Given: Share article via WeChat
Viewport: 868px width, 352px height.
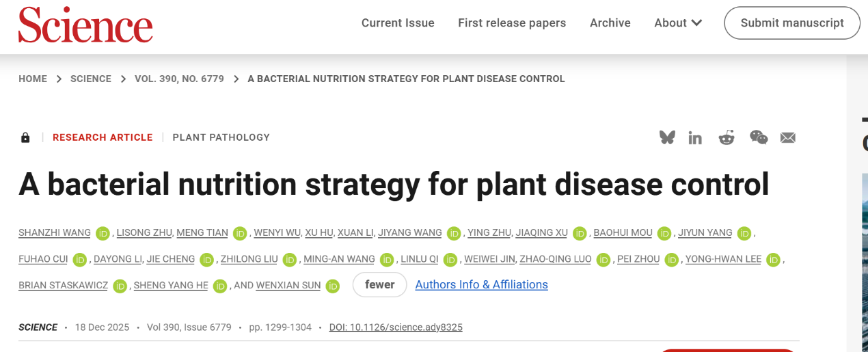Looking at the screenshot, I should pyautogui.click(x=758, y=137).
